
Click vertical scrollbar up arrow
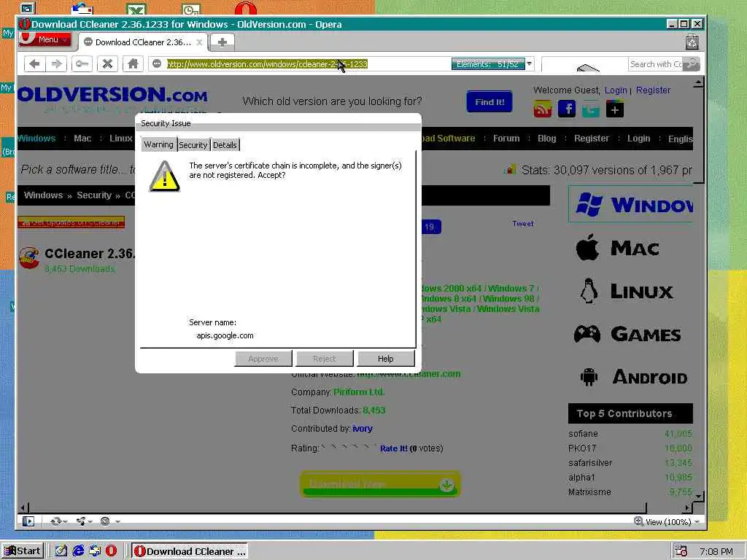(x=698, y=83)
